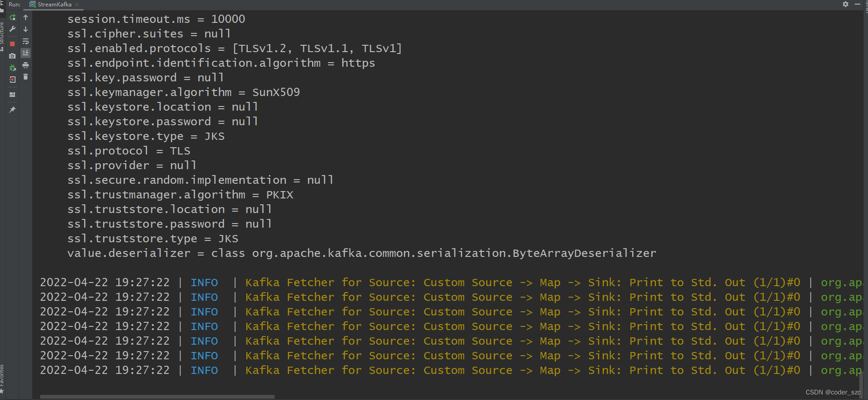Click the up arrow console navigation icon
The image size is (868, 400).
26,17
